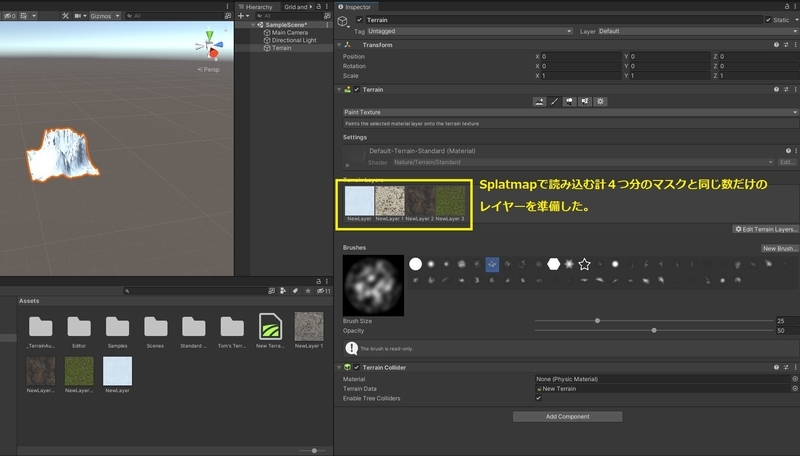Image resolution: width=800 pixels, height=456 pixels.
Task: Click the Add Component button
Action: click(x=567, y=417)
